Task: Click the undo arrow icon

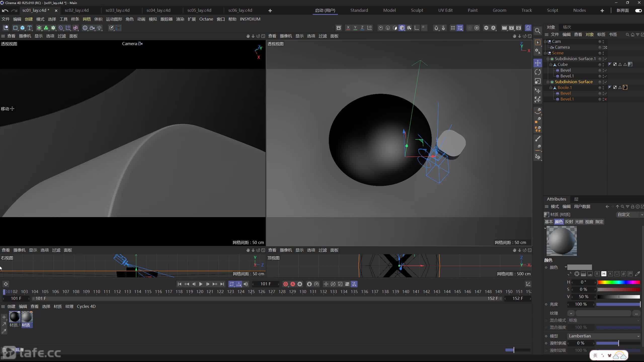Action: (5, 11)
